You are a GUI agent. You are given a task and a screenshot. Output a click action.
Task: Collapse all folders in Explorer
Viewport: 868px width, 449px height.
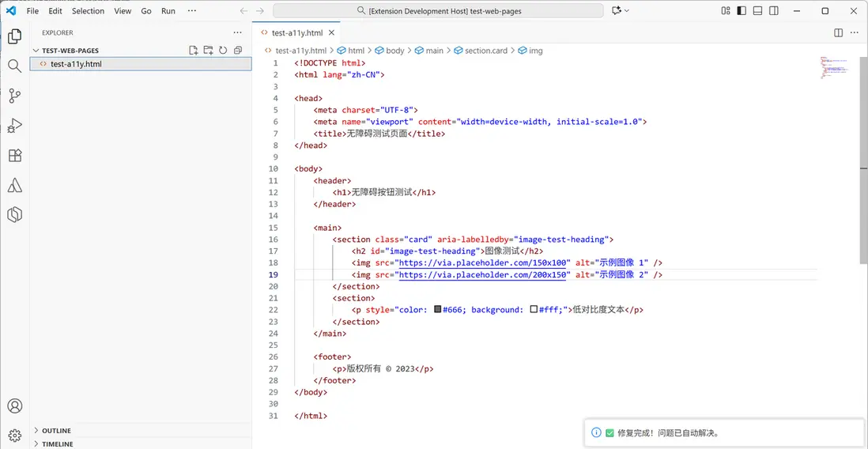point(238,51)
